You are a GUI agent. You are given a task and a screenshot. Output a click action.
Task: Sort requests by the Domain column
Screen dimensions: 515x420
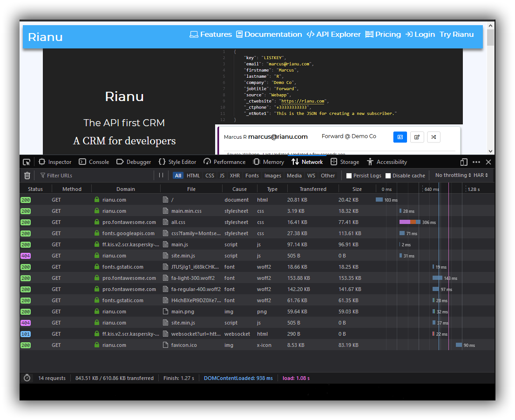pos(126,189)
